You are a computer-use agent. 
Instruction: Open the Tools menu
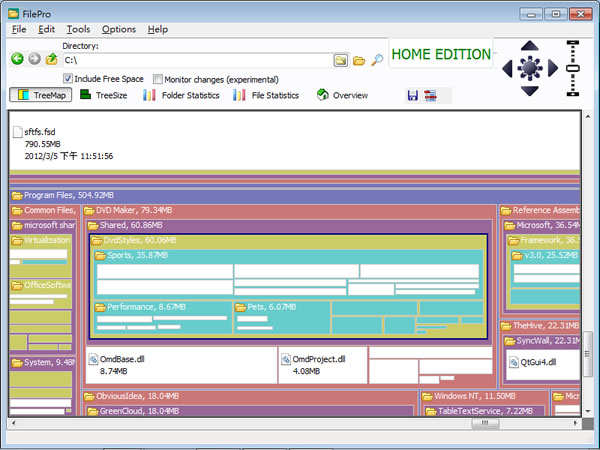(78, 29)
